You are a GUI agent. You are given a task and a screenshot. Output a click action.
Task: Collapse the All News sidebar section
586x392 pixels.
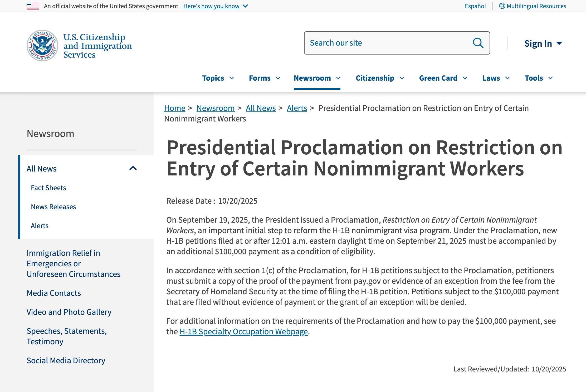pos(133,168)
